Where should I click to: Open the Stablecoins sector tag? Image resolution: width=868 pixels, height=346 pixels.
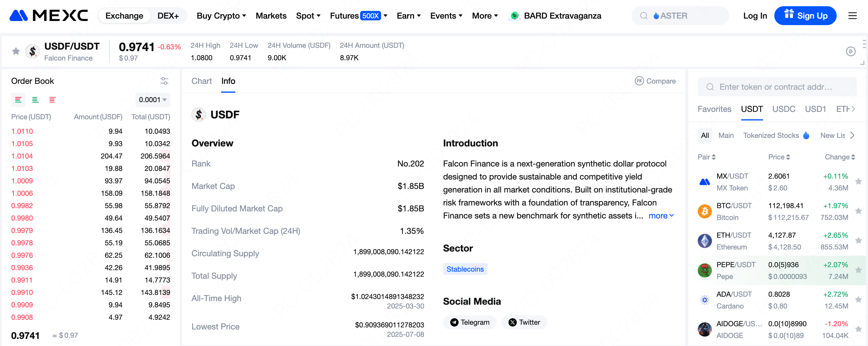(465, 269)
